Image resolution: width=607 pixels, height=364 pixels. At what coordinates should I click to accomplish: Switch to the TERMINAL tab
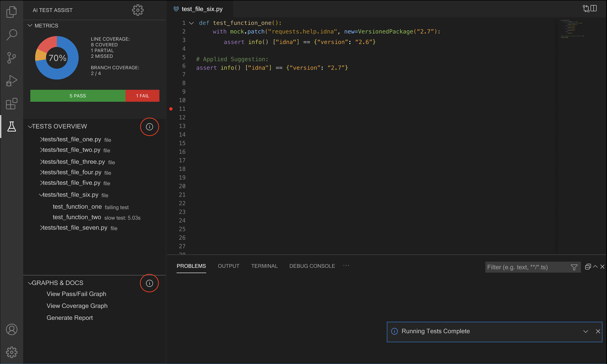tap(264, 266)
